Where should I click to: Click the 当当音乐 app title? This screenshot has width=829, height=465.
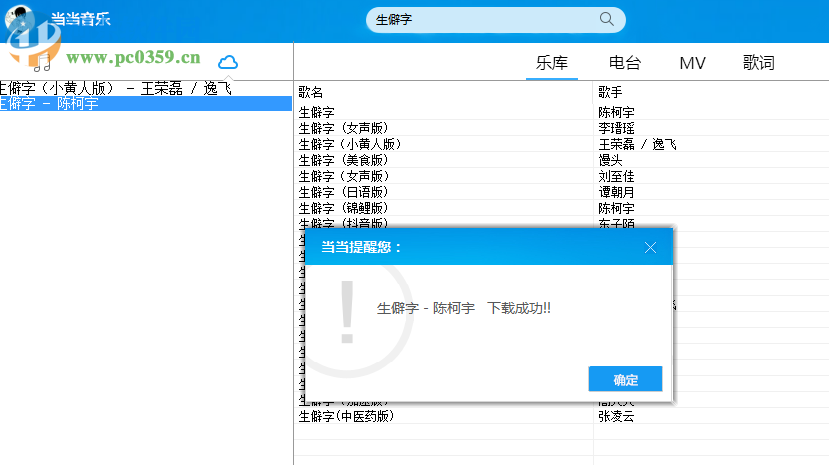pyautogui.click(x=80, y=19)
